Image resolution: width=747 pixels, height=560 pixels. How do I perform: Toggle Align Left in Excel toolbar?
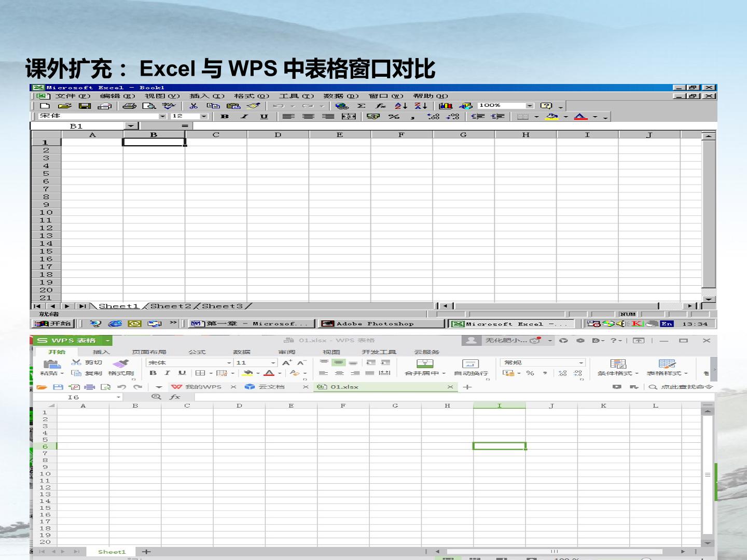coord(288,116)
